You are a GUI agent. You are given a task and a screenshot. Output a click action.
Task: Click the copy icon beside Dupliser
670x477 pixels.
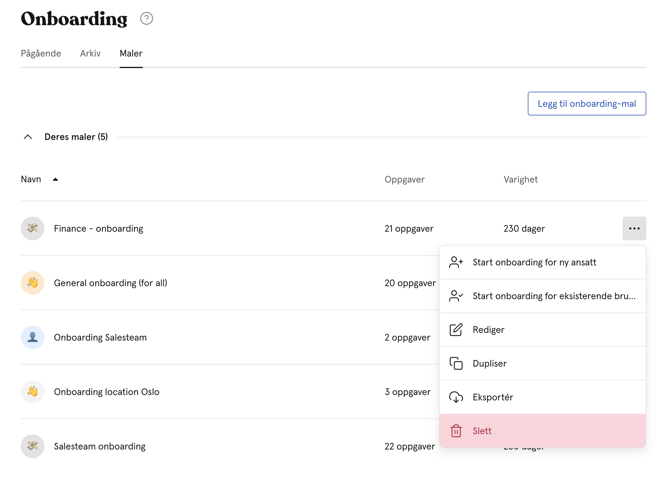(x=456, y=363)
